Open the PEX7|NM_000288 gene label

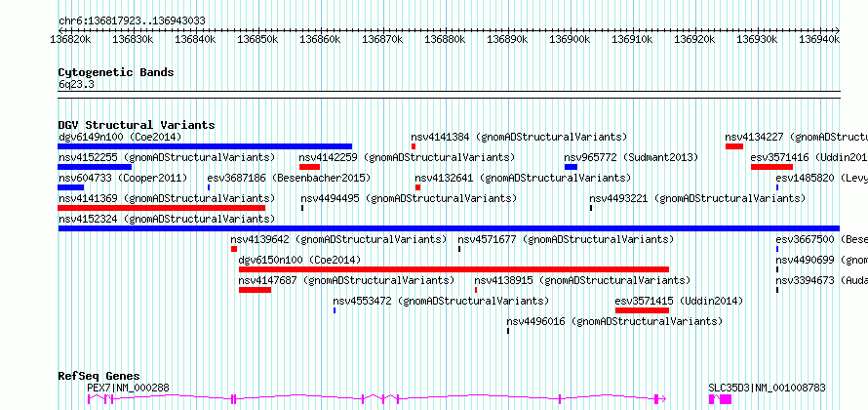tap(129, 388)
